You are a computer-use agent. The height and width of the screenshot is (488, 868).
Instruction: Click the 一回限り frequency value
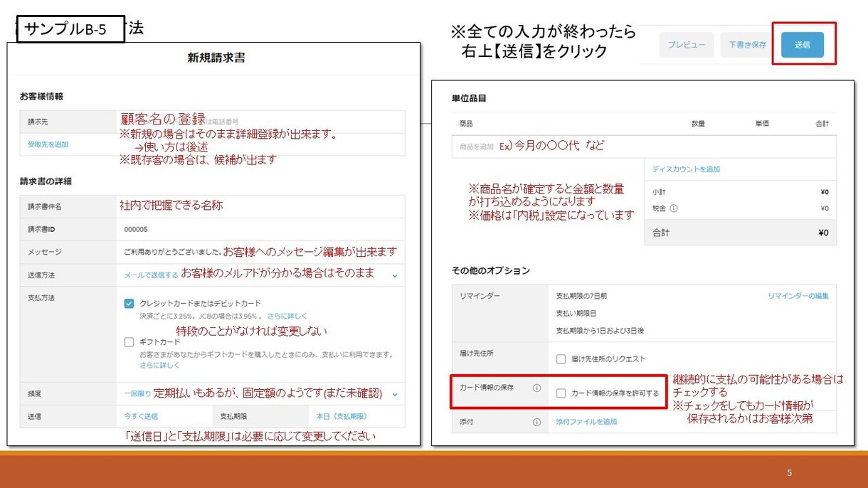(x=137, y=393)
